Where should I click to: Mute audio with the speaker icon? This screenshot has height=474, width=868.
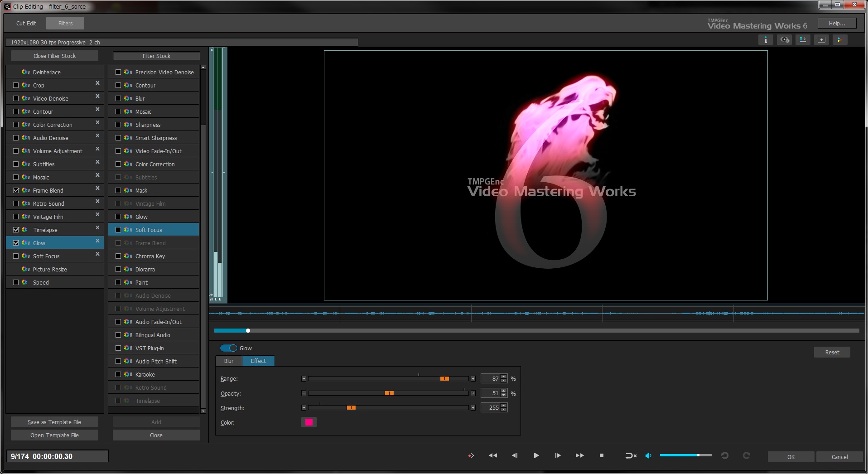tap(648, 455)
